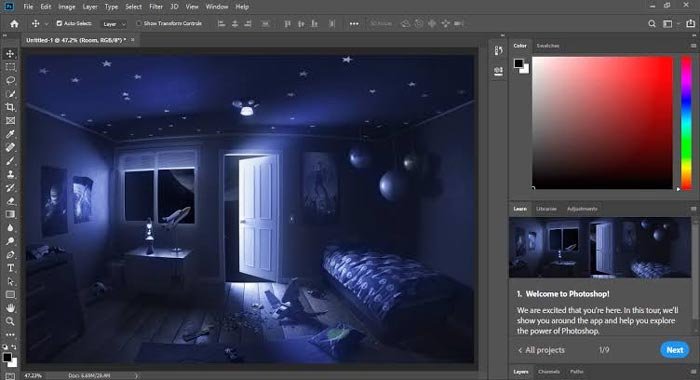This screenshot has width=700, height=380.
Task: Select the Hand tool
Action: pos(10,308)
